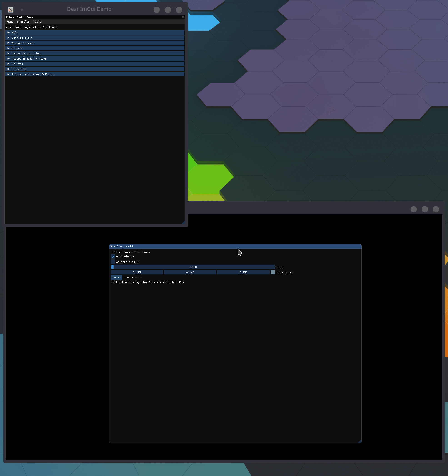Open the Tools menu

37,22
